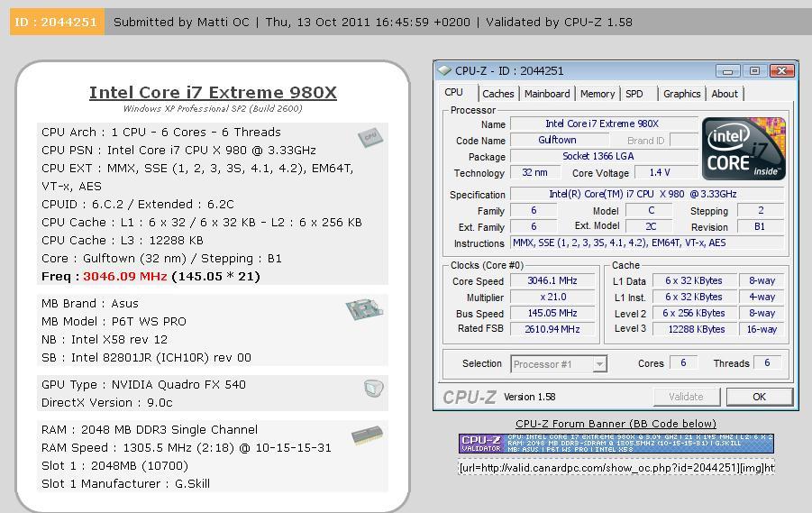Viewport: 812px width, 513px height.
Task: Click the Multiplier value x 21.0
Action: 552,297
